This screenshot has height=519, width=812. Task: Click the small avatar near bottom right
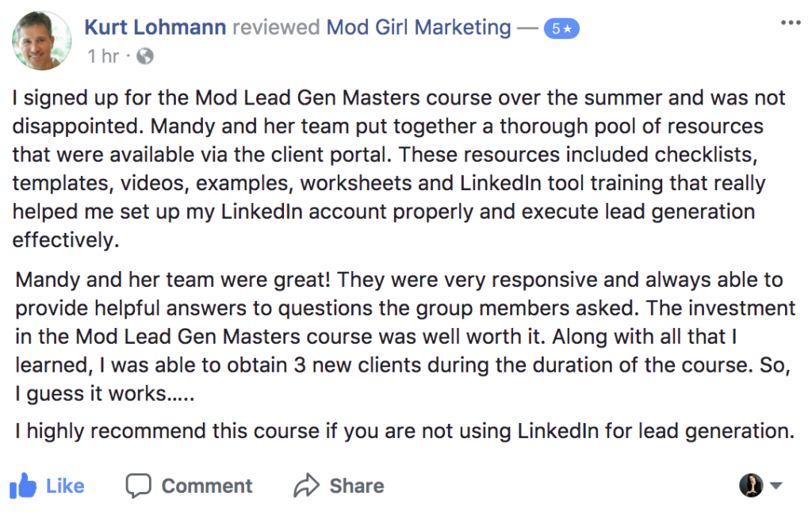(752, 484)
